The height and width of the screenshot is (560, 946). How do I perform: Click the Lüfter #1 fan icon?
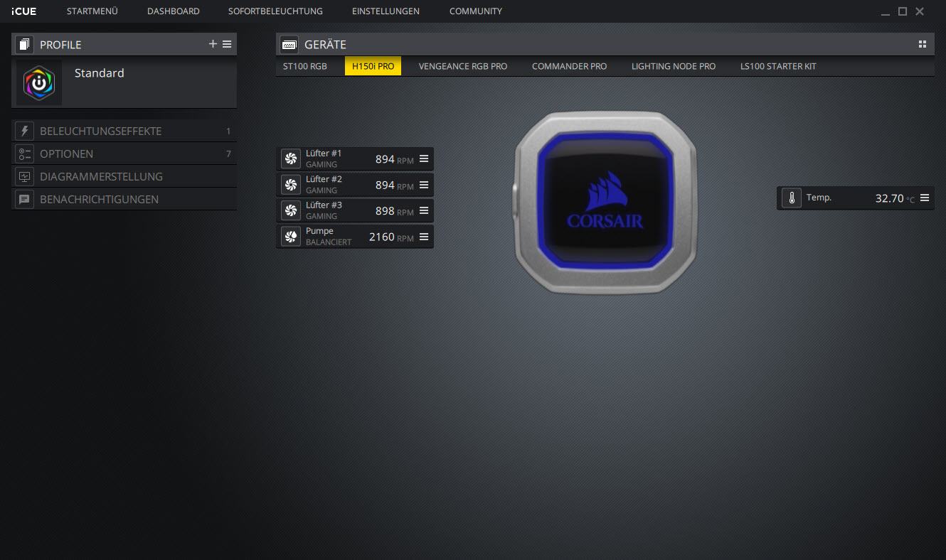(290, 158)
